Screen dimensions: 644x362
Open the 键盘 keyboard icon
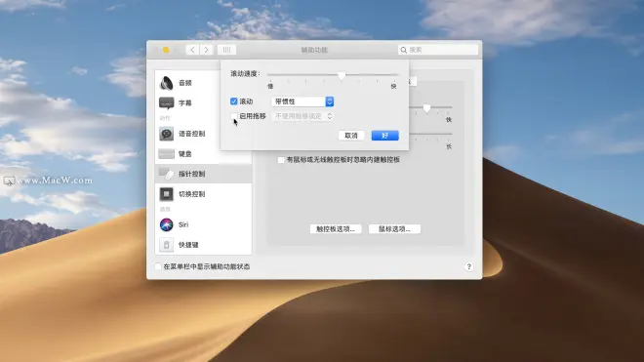166,153
